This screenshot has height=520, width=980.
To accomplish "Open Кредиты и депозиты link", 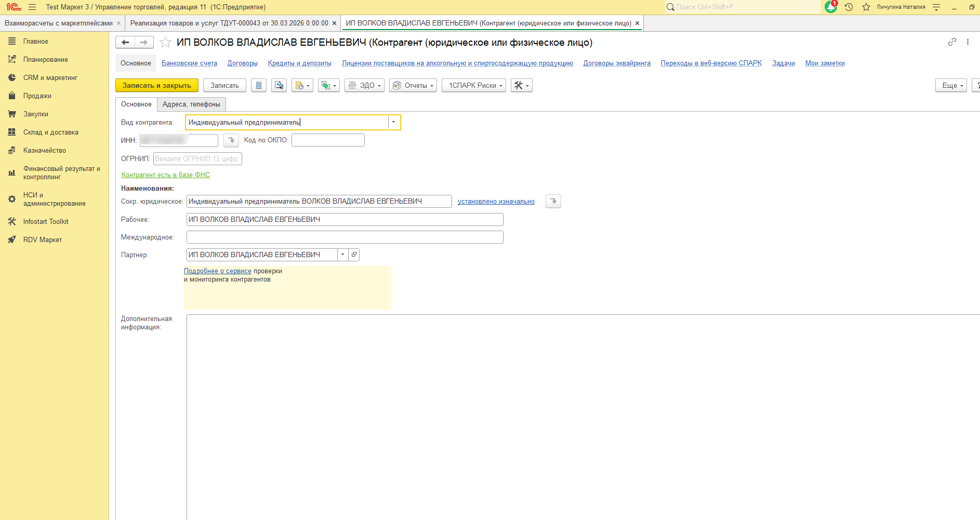I will (300, 63).
